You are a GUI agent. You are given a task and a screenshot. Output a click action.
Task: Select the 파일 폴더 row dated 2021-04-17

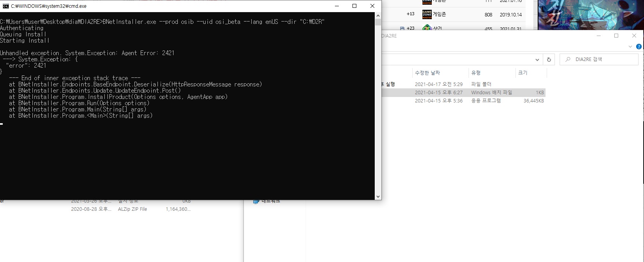481,84
